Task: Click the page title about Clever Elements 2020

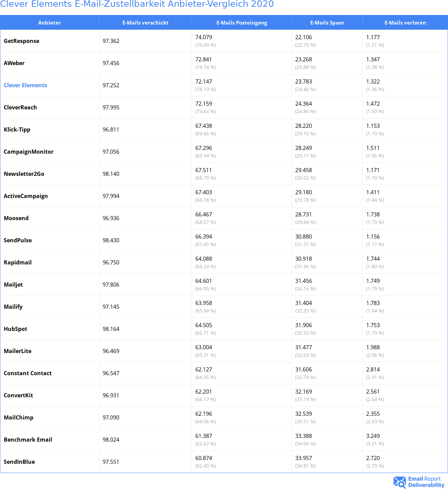Action: pyautogui.click(x=137, y=4)
